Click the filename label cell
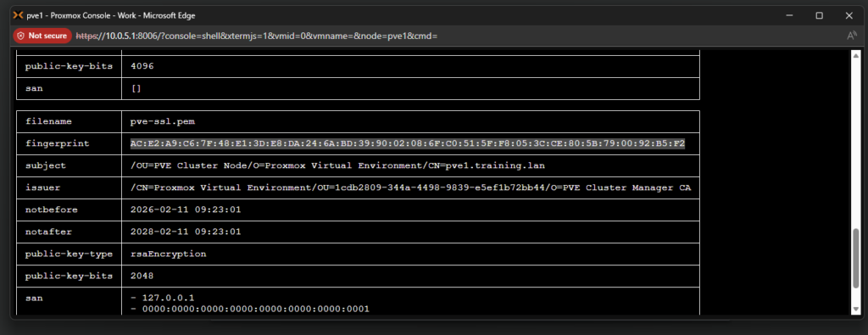Screen dimensions: 868x335 (x=70, y=122)
